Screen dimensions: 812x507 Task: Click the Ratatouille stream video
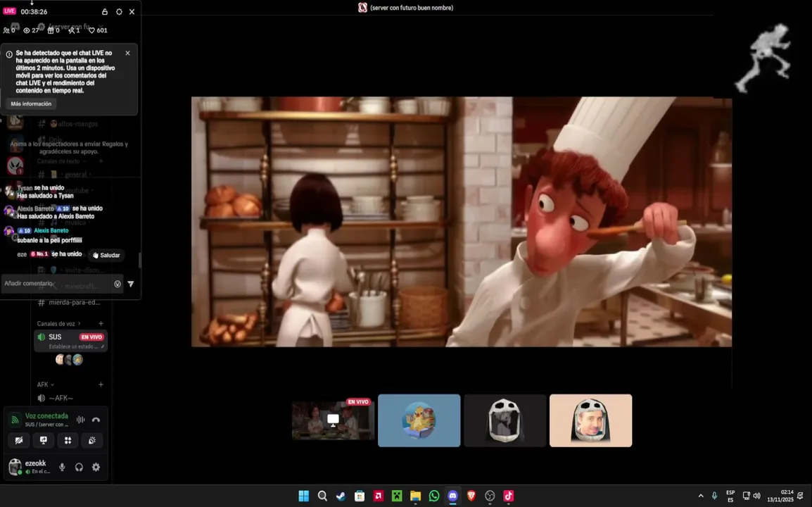tap(462, 222)
